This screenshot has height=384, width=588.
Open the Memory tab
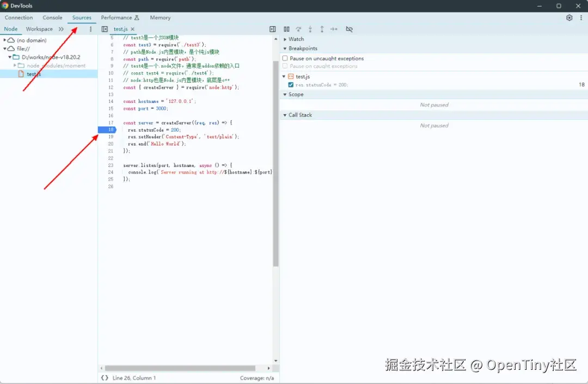click(160, 17)
